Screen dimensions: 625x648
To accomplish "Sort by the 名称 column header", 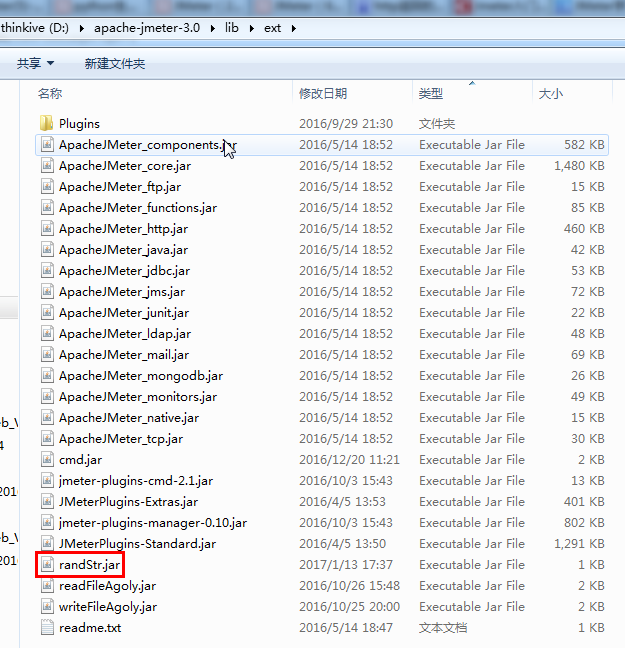I will [x=50, y=93].
